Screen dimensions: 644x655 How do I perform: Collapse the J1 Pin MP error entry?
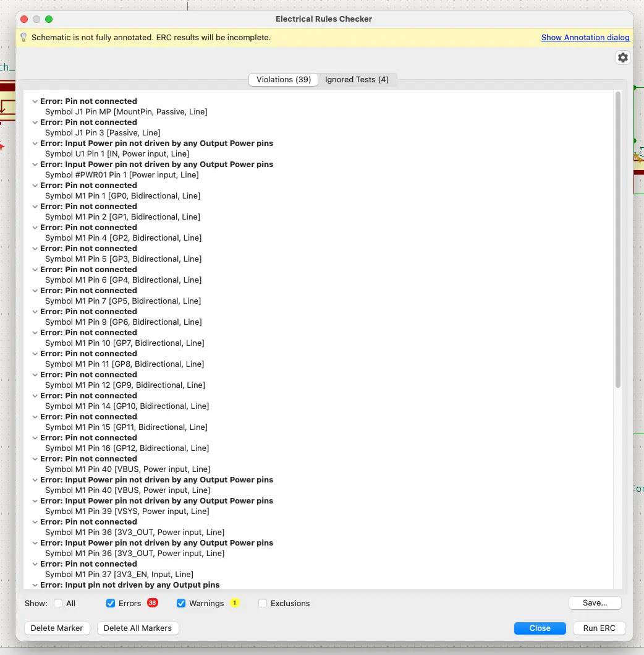[35, 101]
